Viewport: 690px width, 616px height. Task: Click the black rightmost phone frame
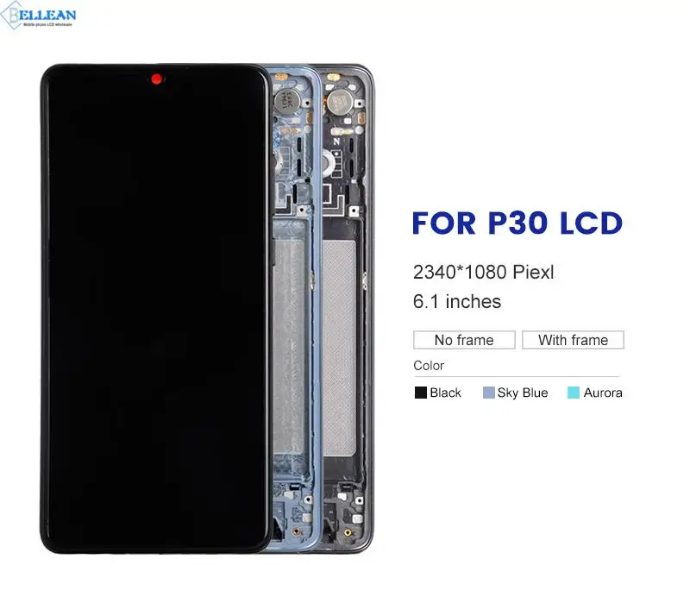click(x=348, y=308)
